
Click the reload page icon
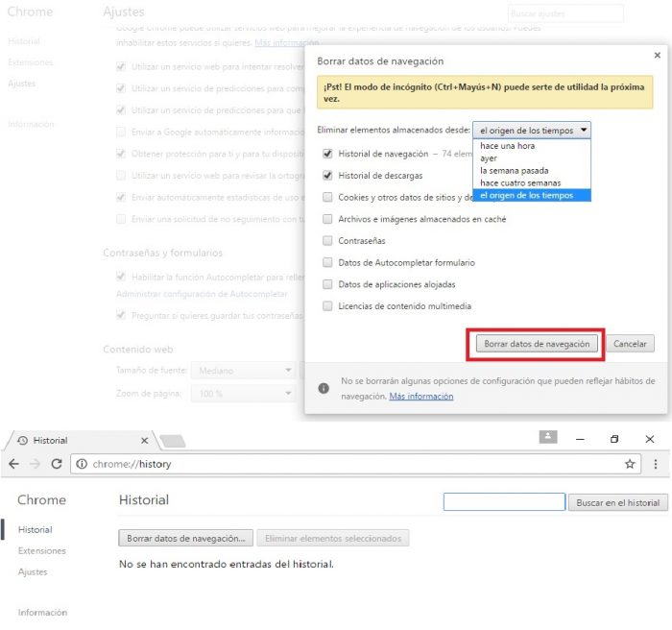pos(57,463)
